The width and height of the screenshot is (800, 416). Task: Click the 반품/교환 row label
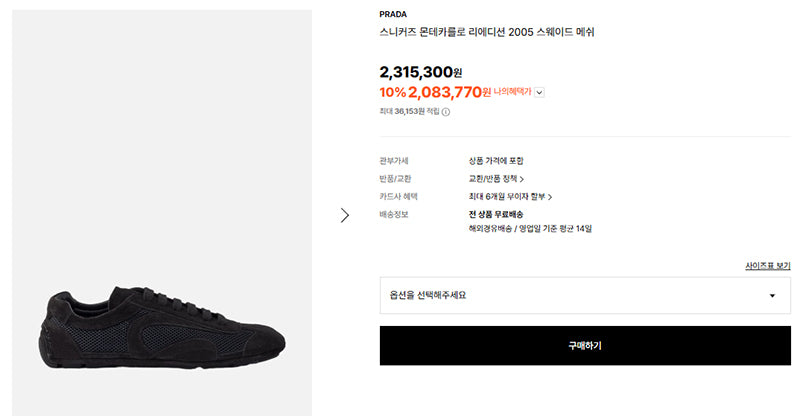click(395, 179)
